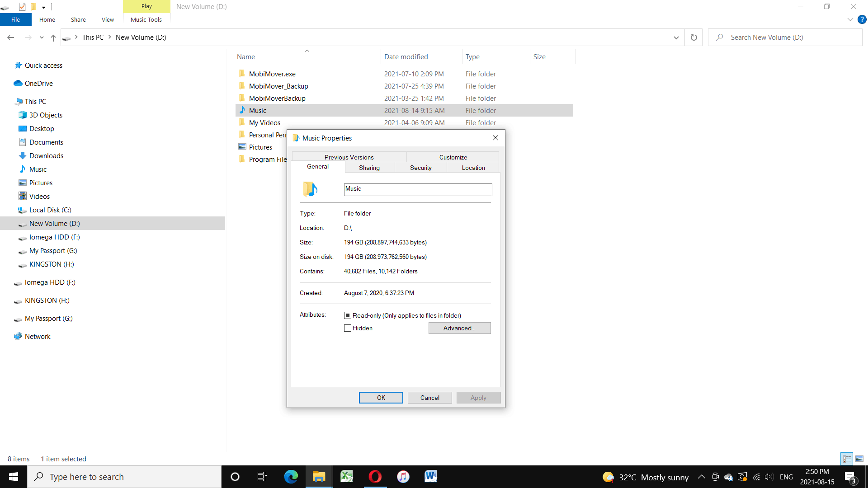Open the File menu tab

15,19
